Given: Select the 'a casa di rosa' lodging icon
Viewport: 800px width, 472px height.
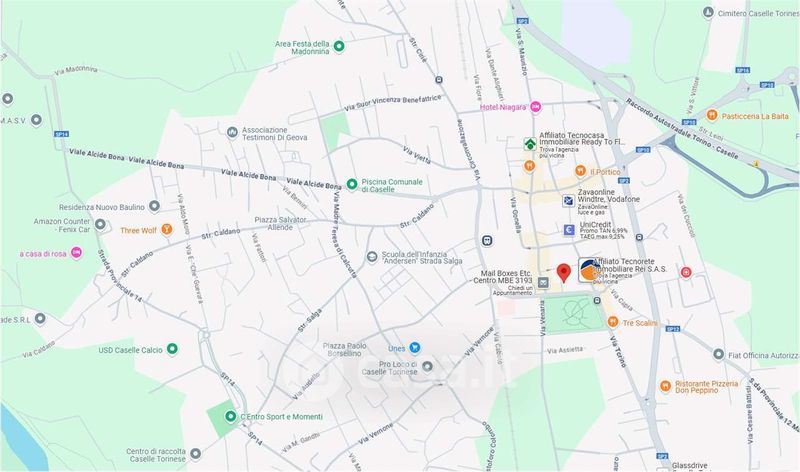Looking at the screenshot, I should pyautogui.click(x=77, y=253).
